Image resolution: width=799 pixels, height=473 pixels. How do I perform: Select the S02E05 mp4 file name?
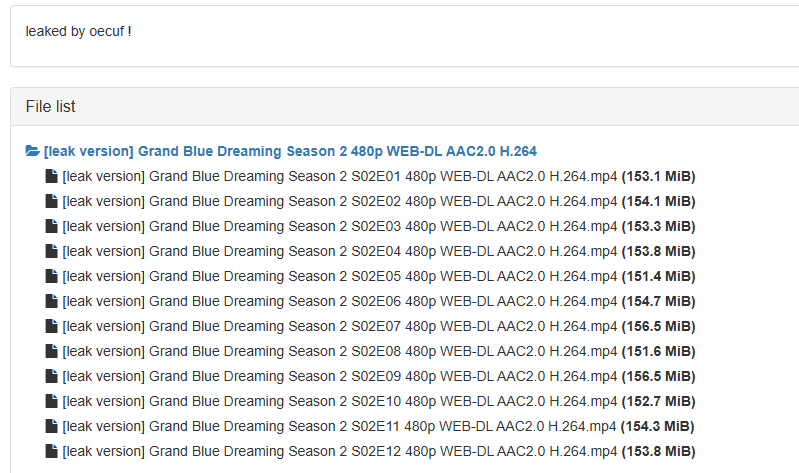tap(339, 276)
